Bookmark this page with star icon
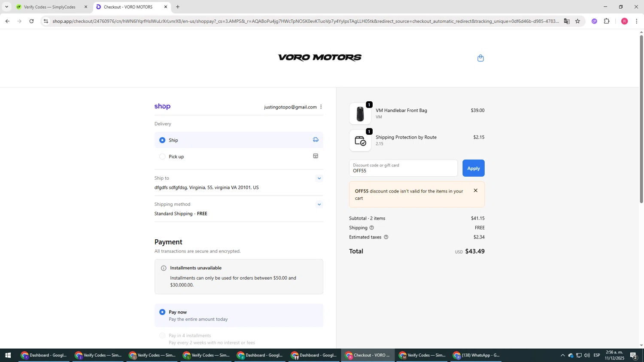The height and width of the screenshot is (362, 644). (x=577, y=21)
